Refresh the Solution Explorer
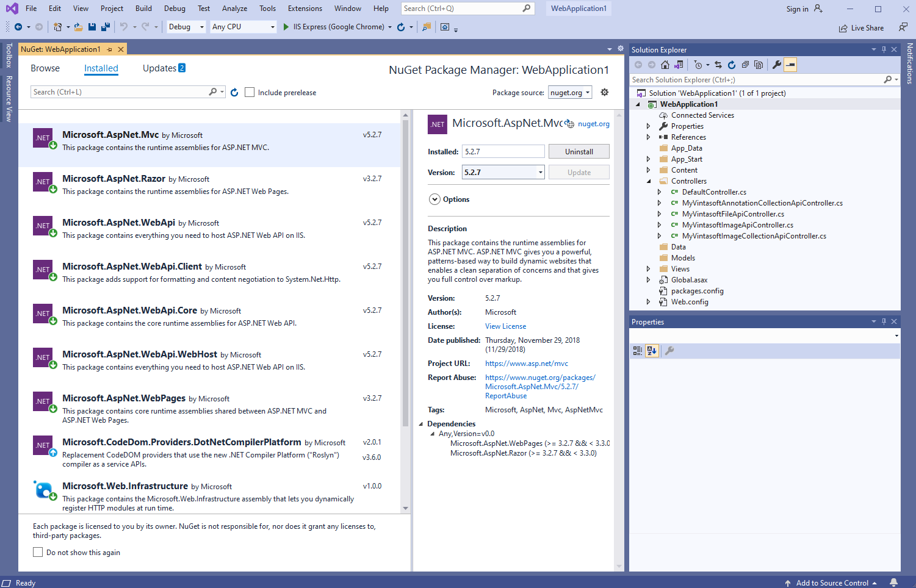This screenshot has height=588, width=916. point(732,65)
